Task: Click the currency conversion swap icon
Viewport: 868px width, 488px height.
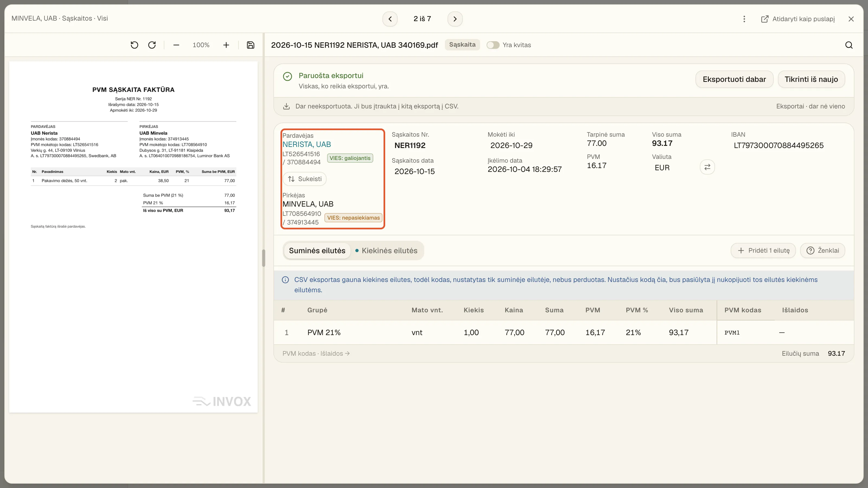Action: click(x=707, y=167)
